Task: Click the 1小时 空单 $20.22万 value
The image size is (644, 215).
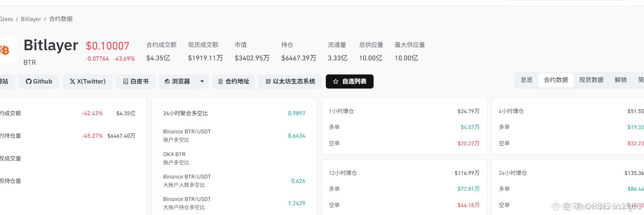Action: (x=468, y=143)
